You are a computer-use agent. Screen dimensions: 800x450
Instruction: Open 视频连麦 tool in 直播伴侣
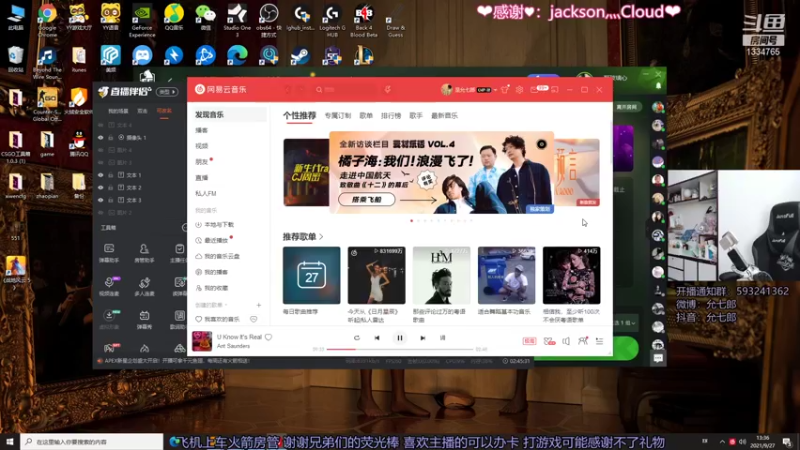point(109,287)
